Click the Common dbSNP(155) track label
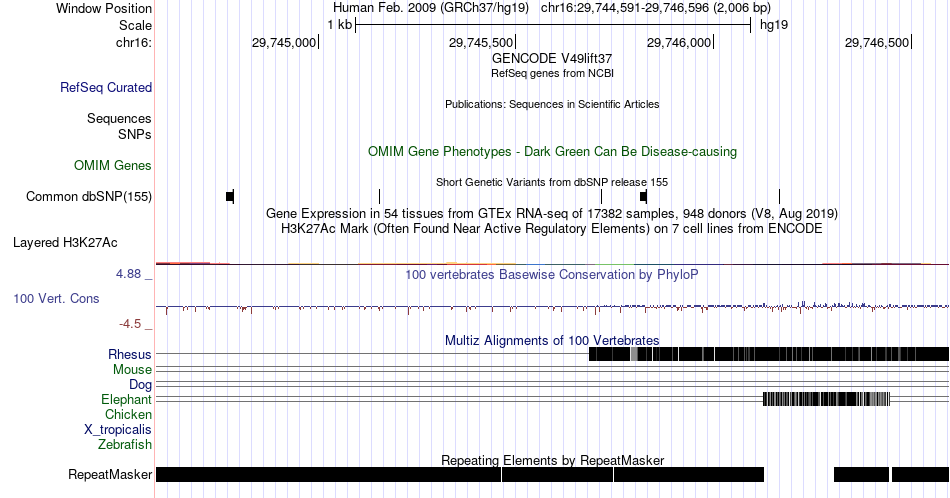The width and height of the screenshot is (950, 498). point(88,196)
